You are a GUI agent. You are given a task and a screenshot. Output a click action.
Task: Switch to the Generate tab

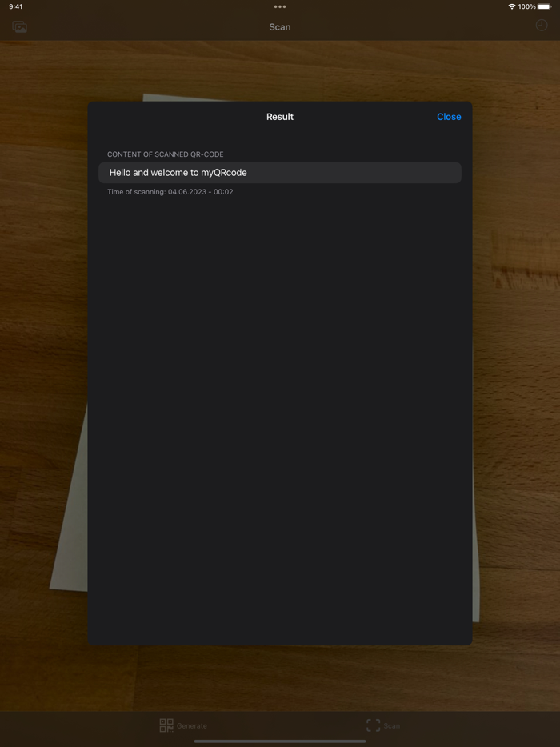pos(183,725)
